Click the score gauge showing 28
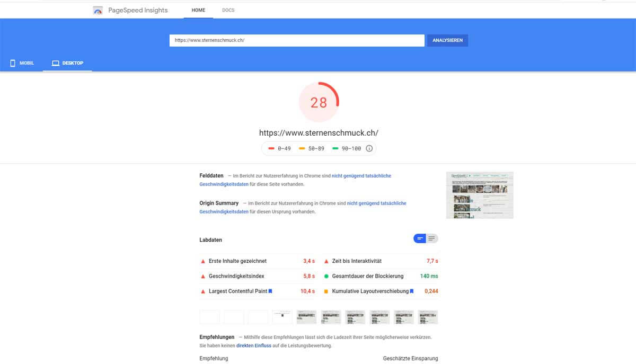Image resolution: width=636 pixels, height=364 pixels. tap(319, 102)
